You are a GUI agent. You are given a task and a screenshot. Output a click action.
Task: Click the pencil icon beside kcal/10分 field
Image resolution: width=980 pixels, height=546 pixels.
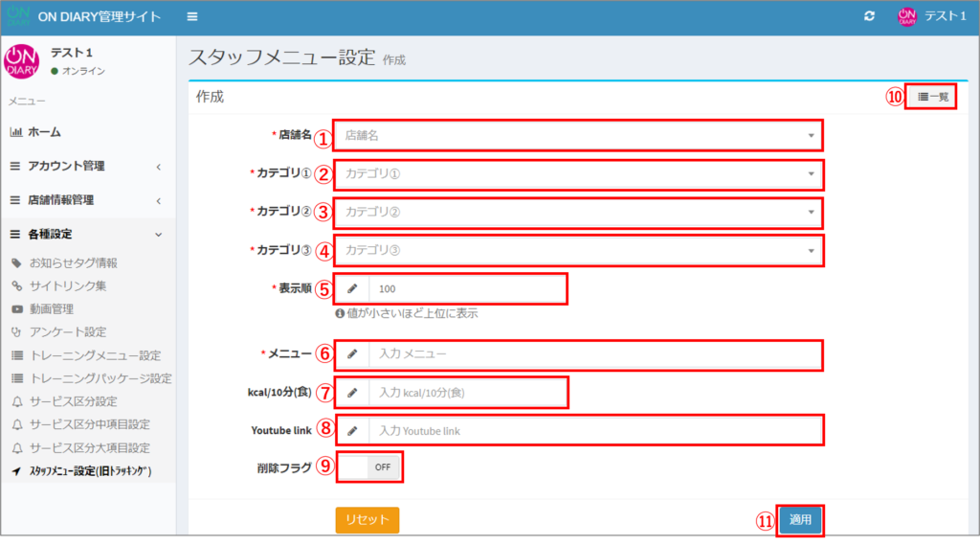point(352,393)
